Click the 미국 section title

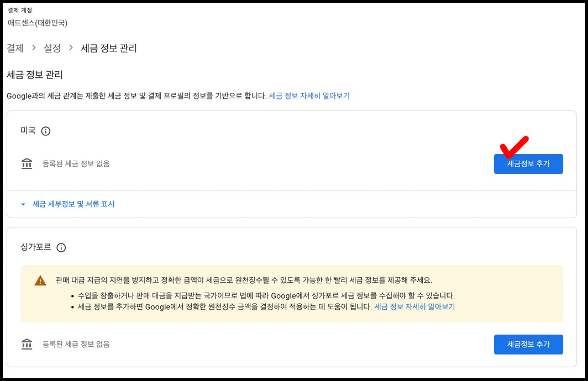28,131
